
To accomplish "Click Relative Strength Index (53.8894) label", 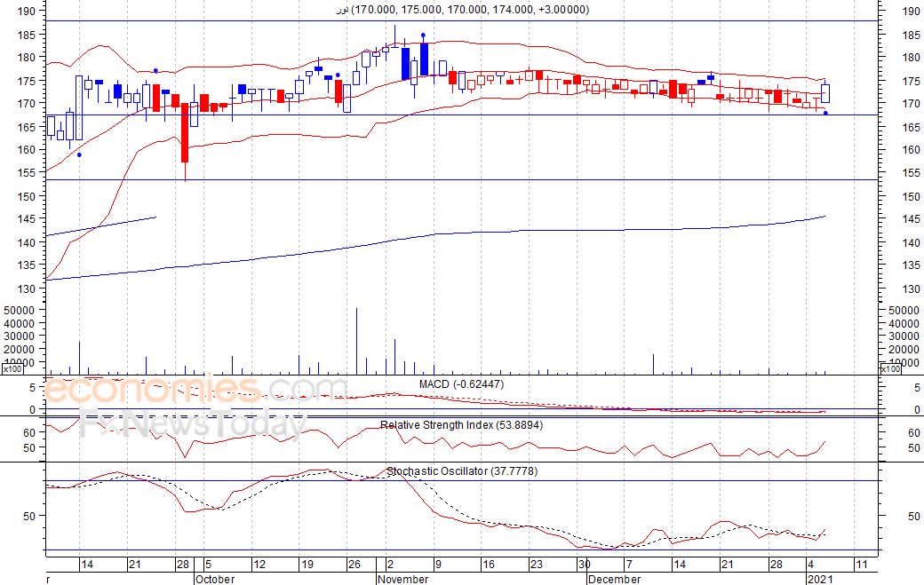I will pyautogui.click(x=461, y=425).
